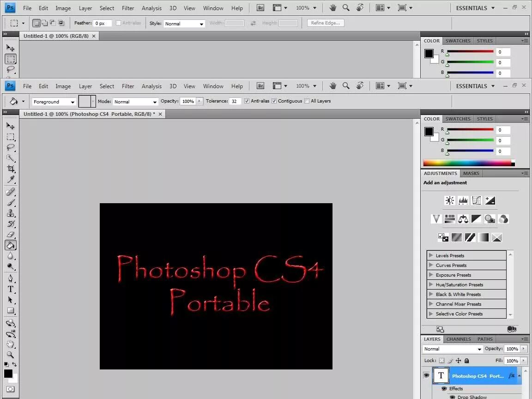The image size is (532, 399).
Task: Open Mode dropdown in Paint Bucket options
Action: coord(135,102)
